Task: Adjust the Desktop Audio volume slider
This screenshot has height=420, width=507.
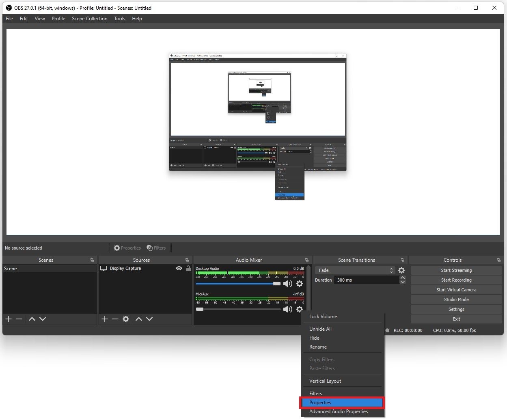Action: (238, 284)
